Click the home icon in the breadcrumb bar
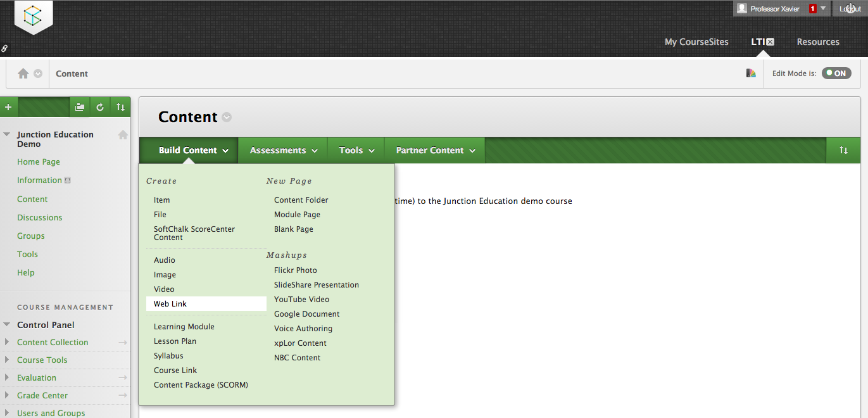 tap(23, 73)
